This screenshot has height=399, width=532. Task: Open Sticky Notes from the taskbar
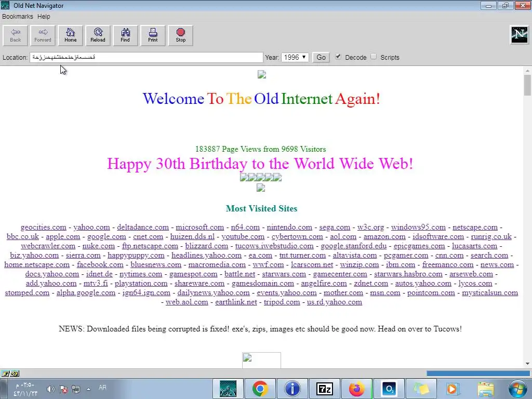(421, 389)
